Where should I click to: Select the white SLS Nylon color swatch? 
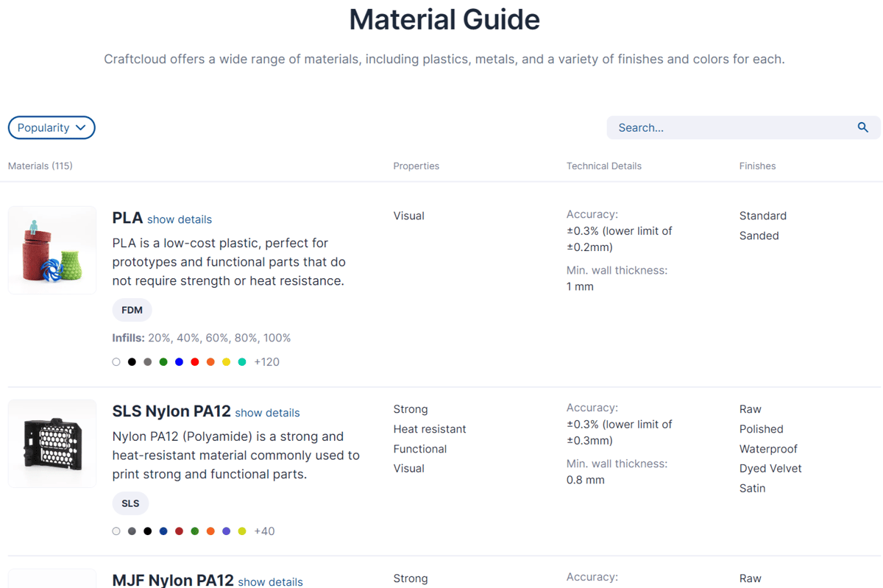pos(116,531)
